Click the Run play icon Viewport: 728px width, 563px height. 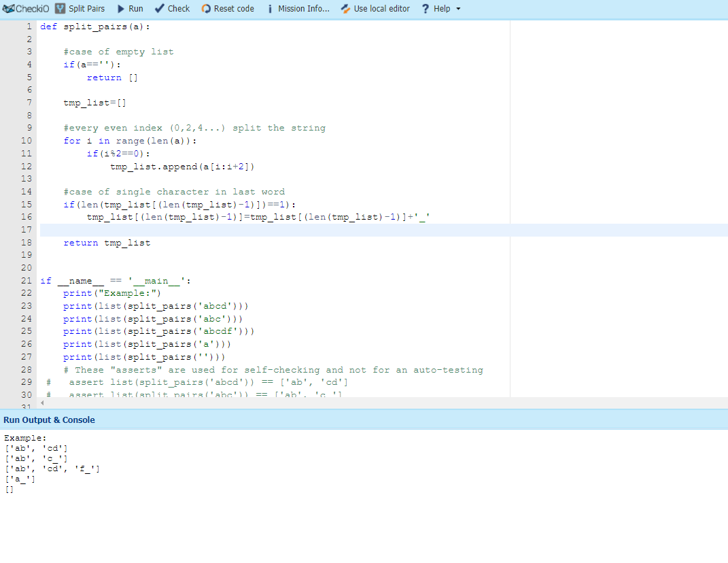(120, 8)
